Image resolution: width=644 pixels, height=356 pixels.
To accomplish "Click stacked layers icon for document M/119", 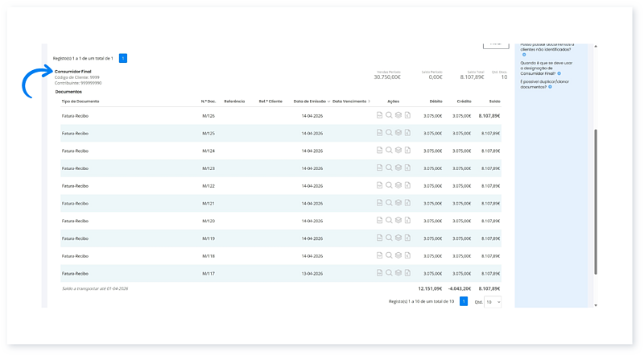I will pos(398,238).
